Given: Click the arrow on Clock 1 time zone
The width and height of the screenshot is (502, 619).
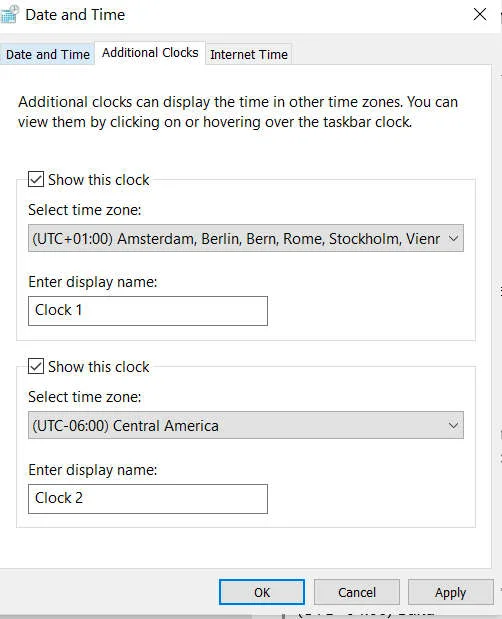Looking at the screenshot, I should pyautogui.click(x=453, y=238).
